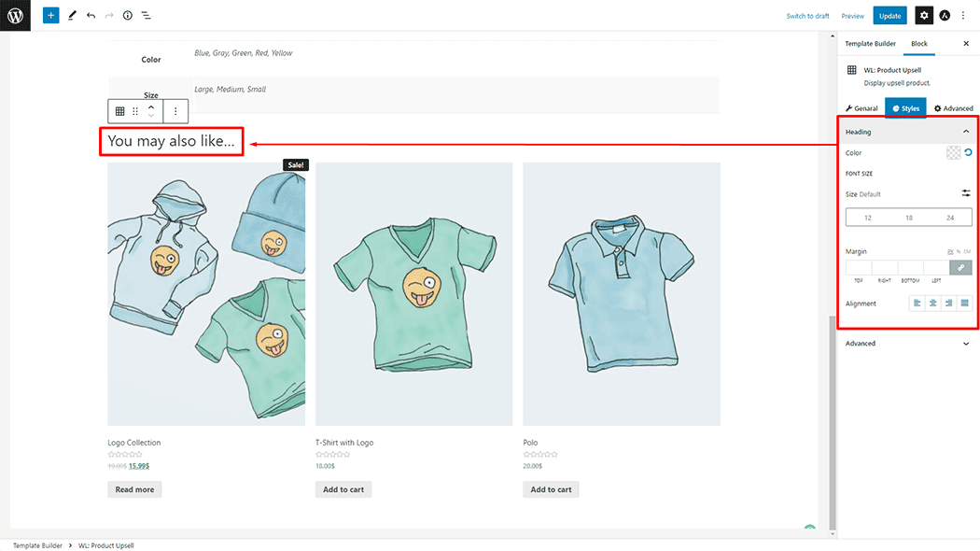
Task: Switch to the General tab
Action: [861, 108]
